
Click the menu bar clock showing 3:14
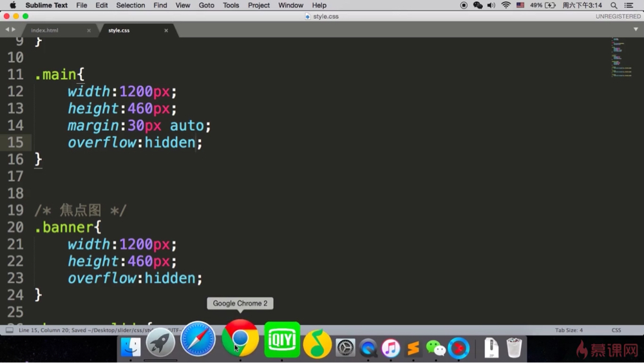[582, 5]
